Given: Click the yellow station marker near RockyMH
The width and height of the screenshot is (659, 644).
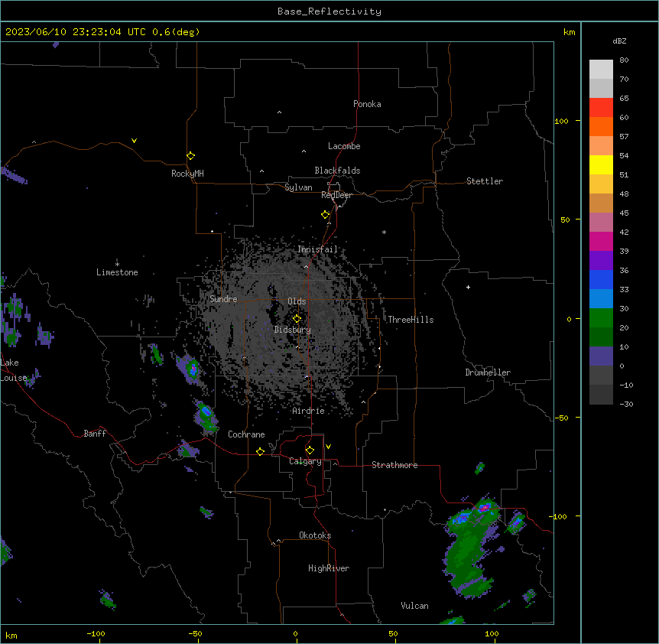Looking at the screenshot, I should pos(191,156).
